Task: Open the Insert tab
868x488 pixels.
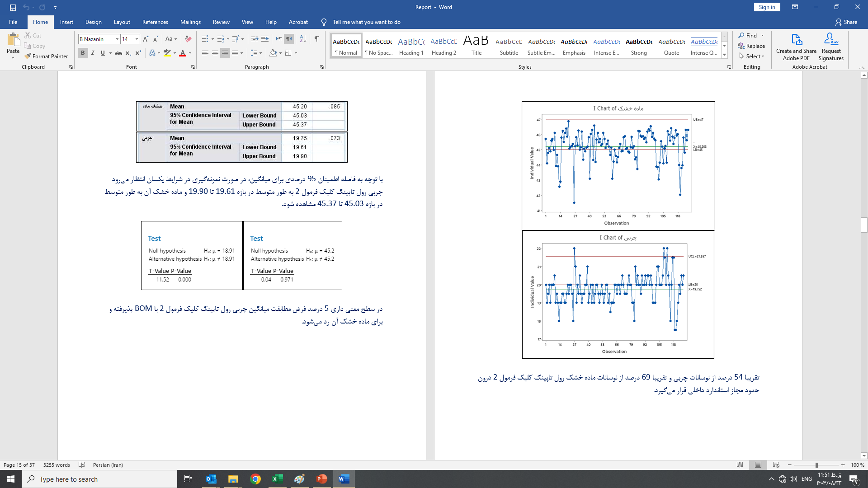Action: [x=66, y=22]
